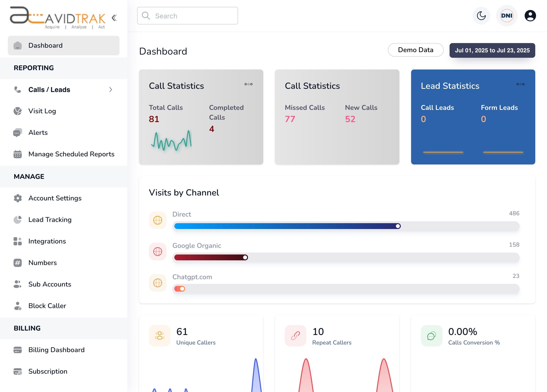Viewport: 547px width, 392px height.
Task: Toggle the Chatgpt.com channel switch
Action: 179,289
